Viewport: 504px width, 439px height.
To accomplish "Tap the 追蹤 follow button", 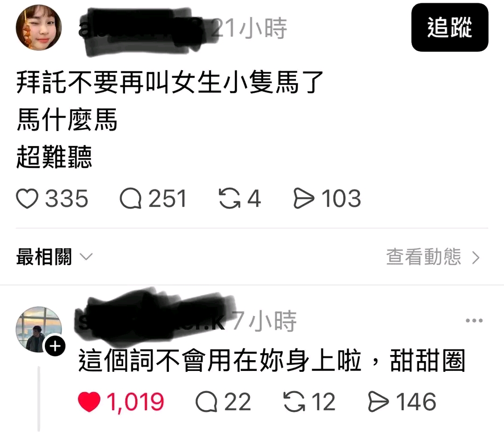I will (x=450, y=28).
